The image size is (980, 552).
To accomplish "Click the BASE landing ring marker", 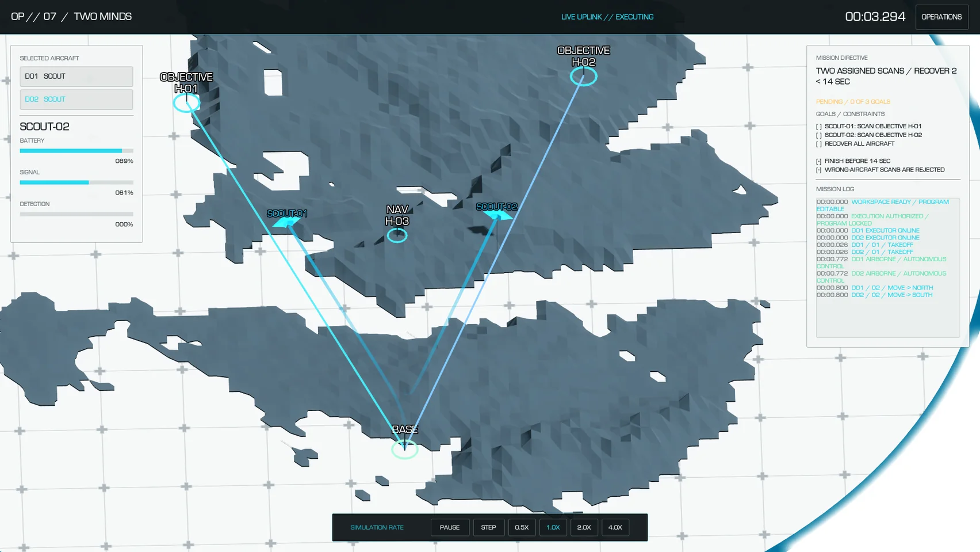I will click(404, 449).
